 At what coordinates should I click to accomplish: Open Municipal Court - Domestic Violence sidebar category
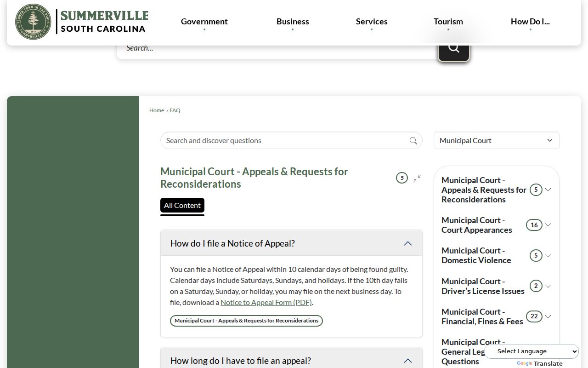pos(476,255)
